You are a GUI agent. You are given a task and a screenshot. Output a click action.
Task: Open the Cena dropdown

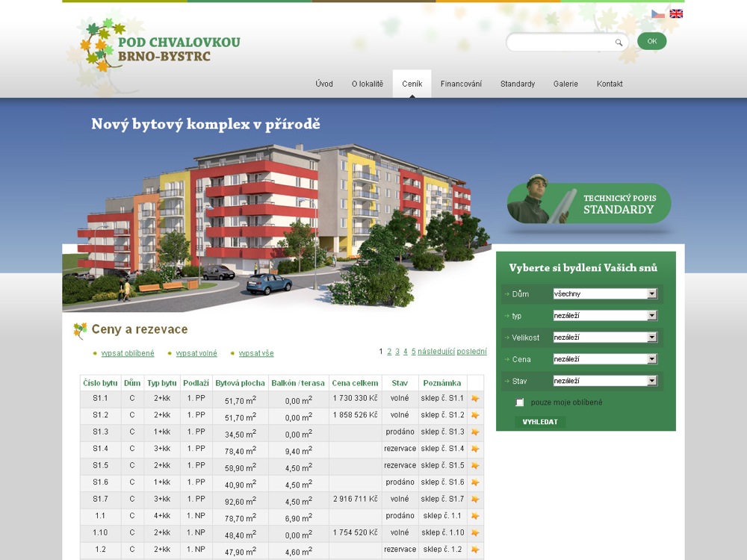click(x=604, y=359)
